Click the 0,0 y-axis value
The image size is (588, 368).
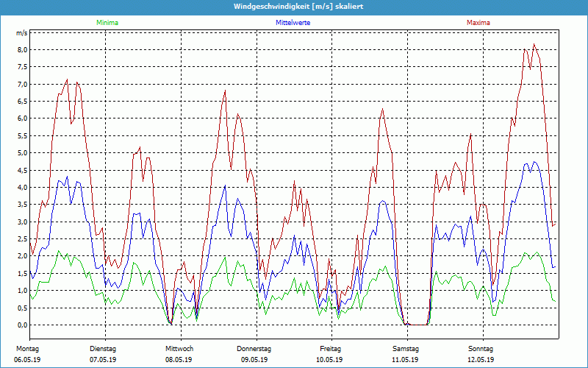coord(23,325)
